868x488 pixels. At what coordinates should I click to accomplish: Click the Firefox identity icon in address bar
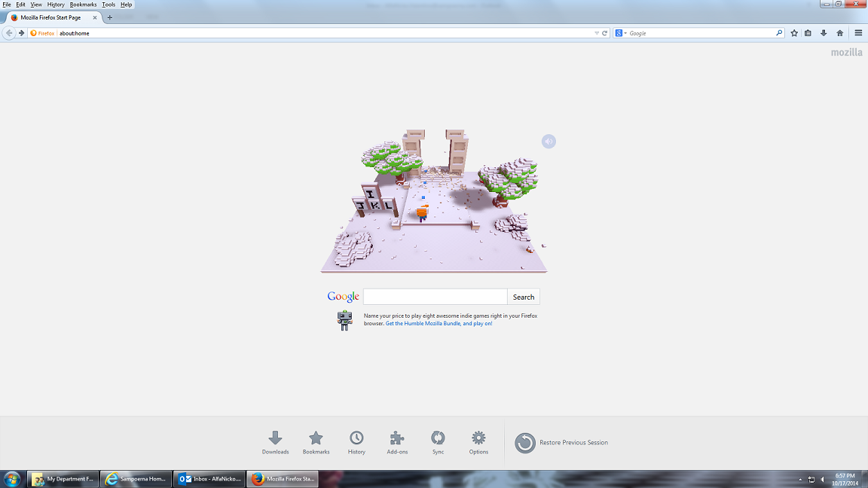point(43,33)
